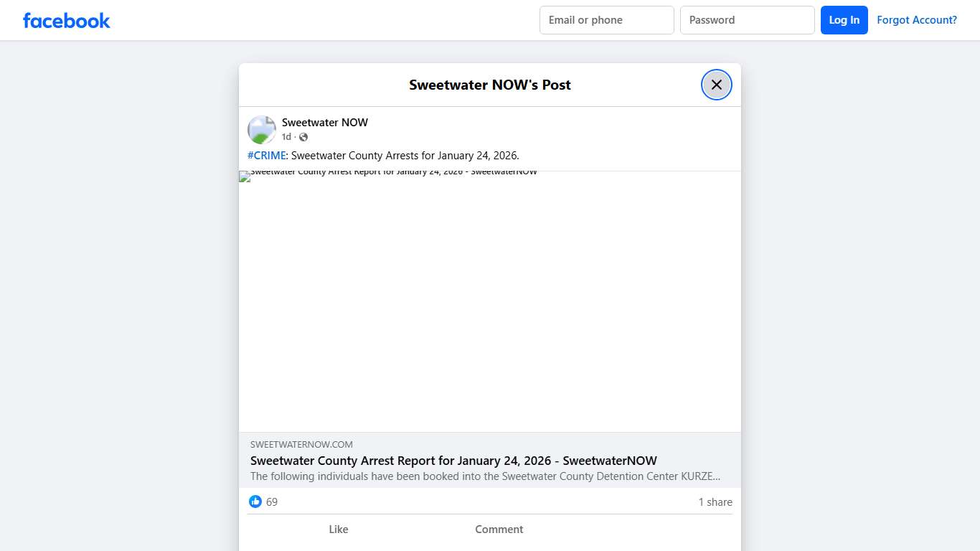Open Sweetwater NOW's profile picture
Screen dimensions: 980x551
click(x=261, y=129)
